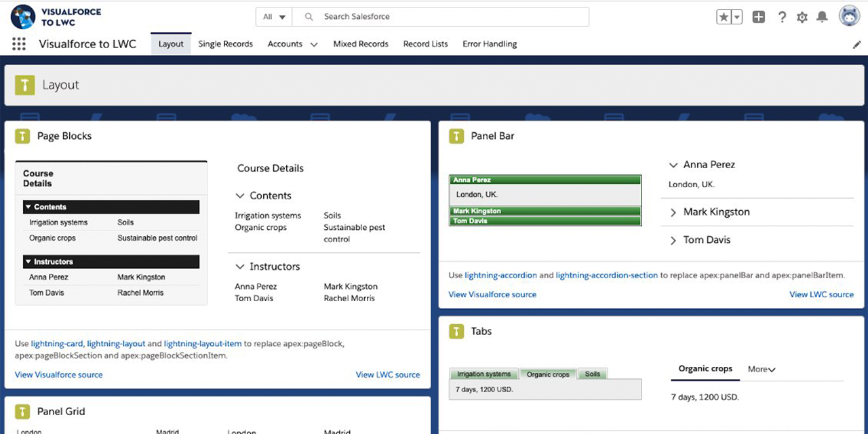The height and width of the screenshot is (434, 868).
Task: Expand the Tom Davis accordion section
Action: pyautogui.click(x=707, y=240)
